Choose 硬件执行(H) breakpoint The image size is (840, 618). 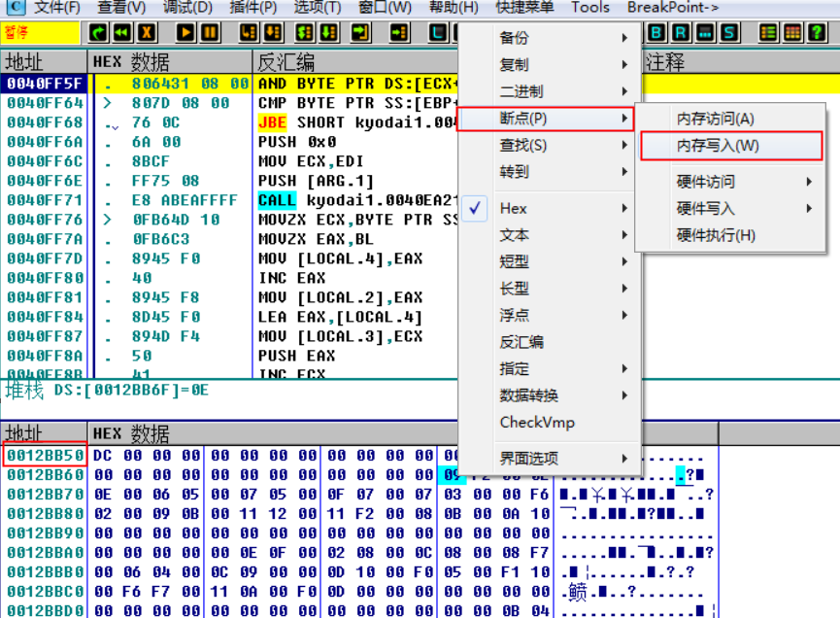730,235
